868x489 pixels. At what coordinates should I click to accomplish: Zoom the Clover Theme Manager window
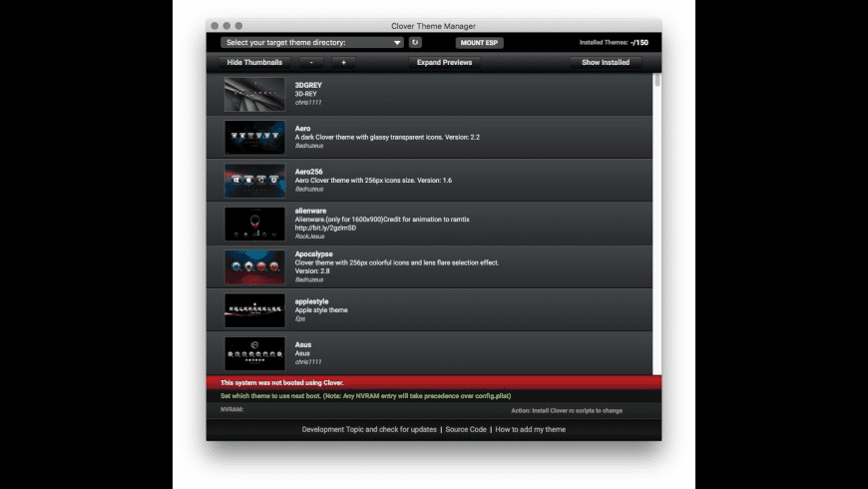pyautogui.click(x=238, y=26)
